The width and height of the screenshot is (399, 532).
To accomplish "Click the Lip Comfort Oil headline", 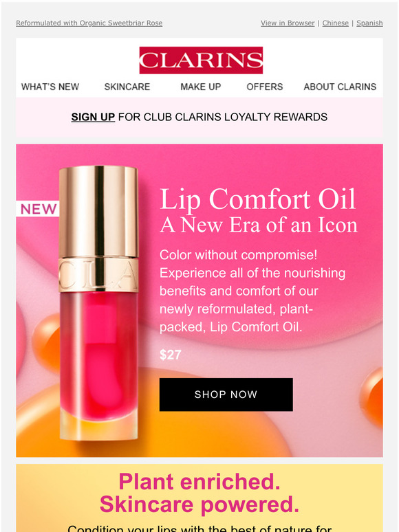I will (258, 199).
